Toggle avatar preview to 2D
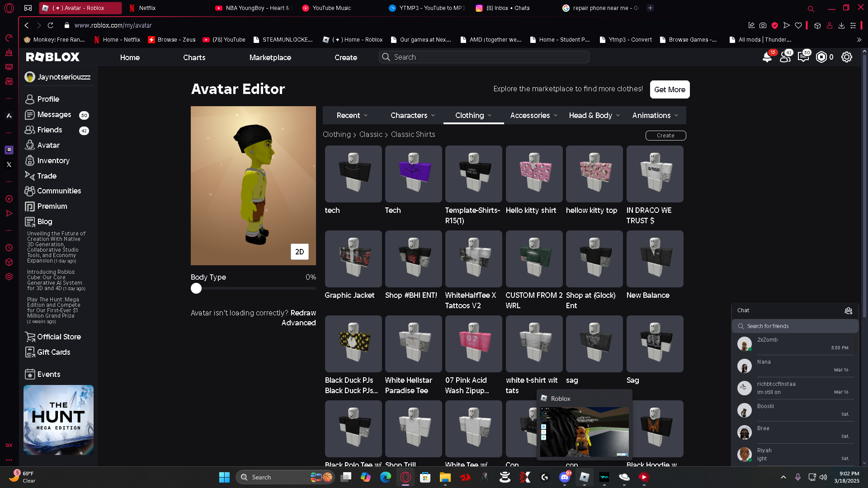This screenshot has width=868, height=488. tap(299, 252)
